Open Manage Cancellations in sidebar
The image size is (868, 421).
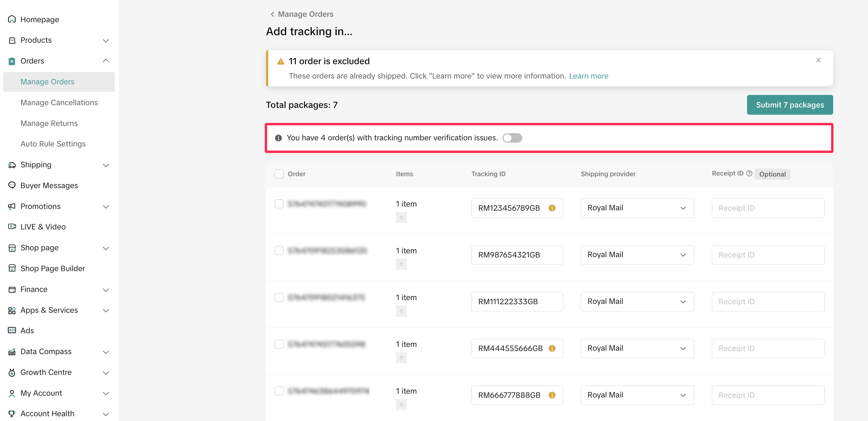click(59, 102)
